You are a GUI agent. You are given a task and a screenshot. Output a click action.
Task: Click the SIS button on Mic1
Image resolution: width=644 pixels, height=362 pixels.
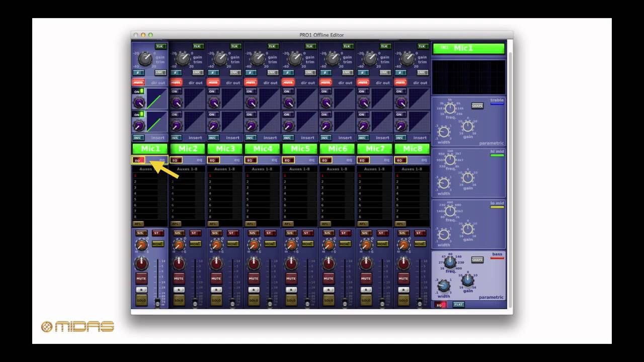[x=140, y=233]
